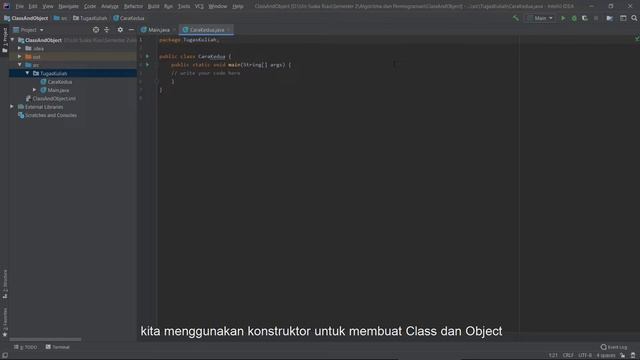Screen dimensions: 640x360
Task: Open the TODO tool window button
Action: (25, 347)
